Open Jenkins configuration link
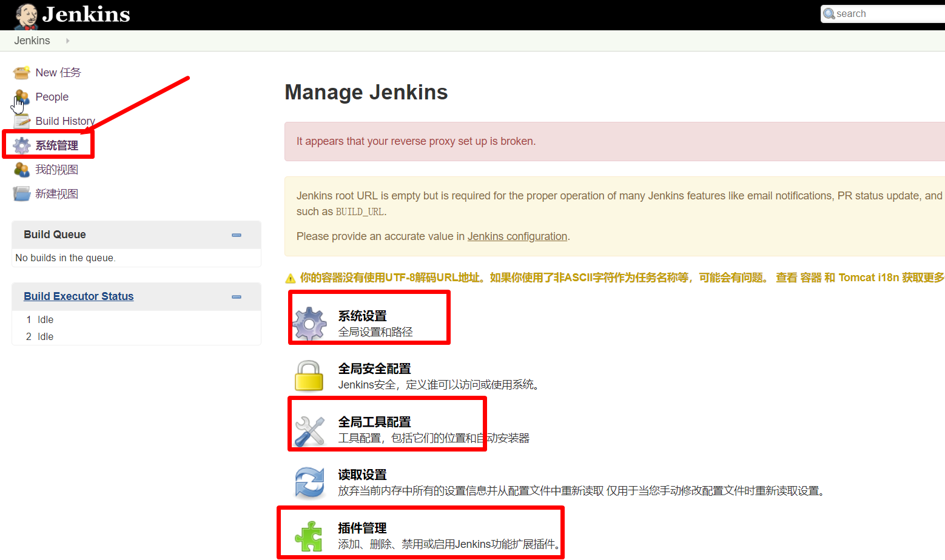 pos(517,236)
